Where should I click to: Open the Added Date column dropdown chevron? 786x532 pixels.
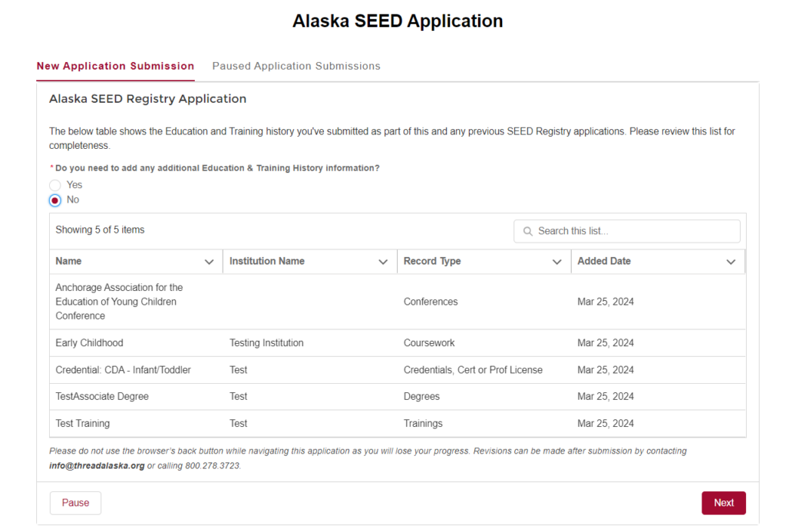coord(731,262)
